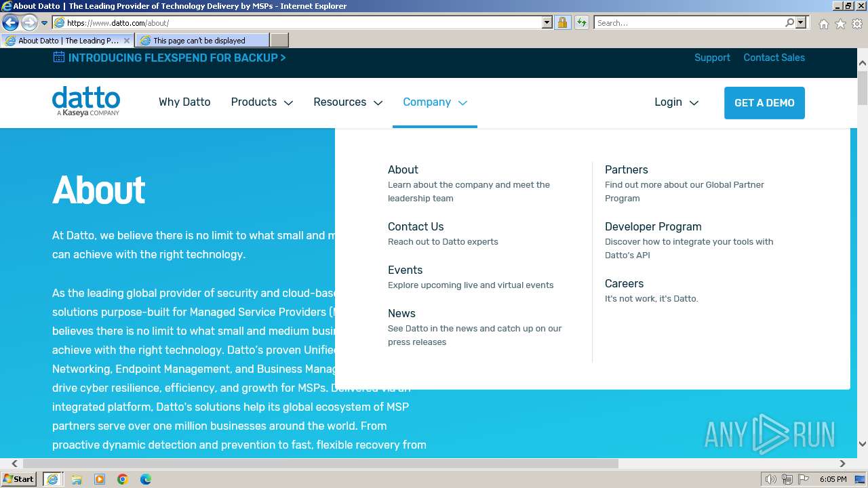Open the search provider dropdown arrow
The width and height of the screenshot is (868, 488).
[801, 23]
